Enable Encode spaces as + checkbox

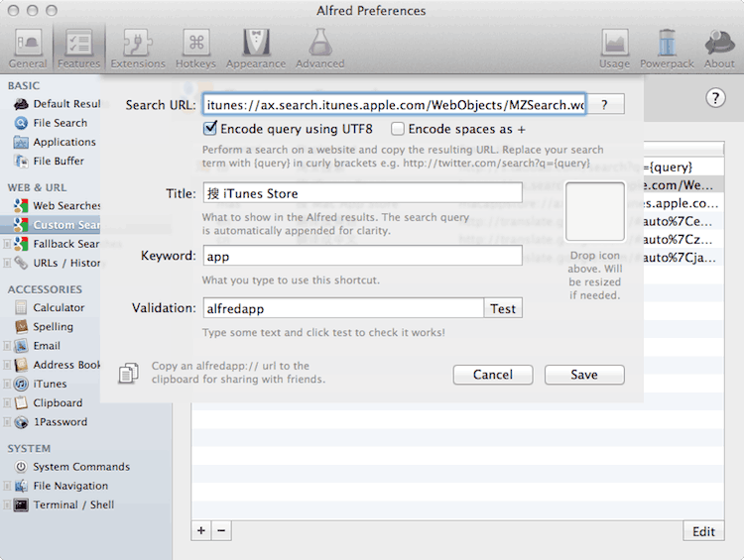[398, 129]
